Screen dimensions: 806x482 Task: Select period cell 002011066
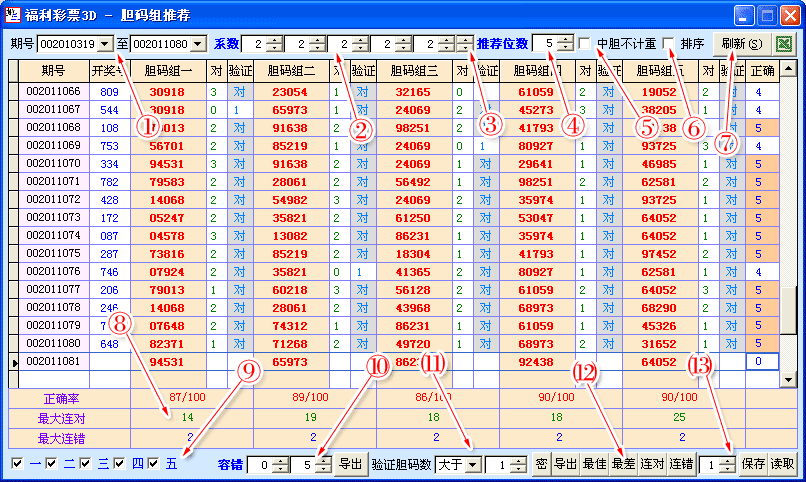click(54, 91)
